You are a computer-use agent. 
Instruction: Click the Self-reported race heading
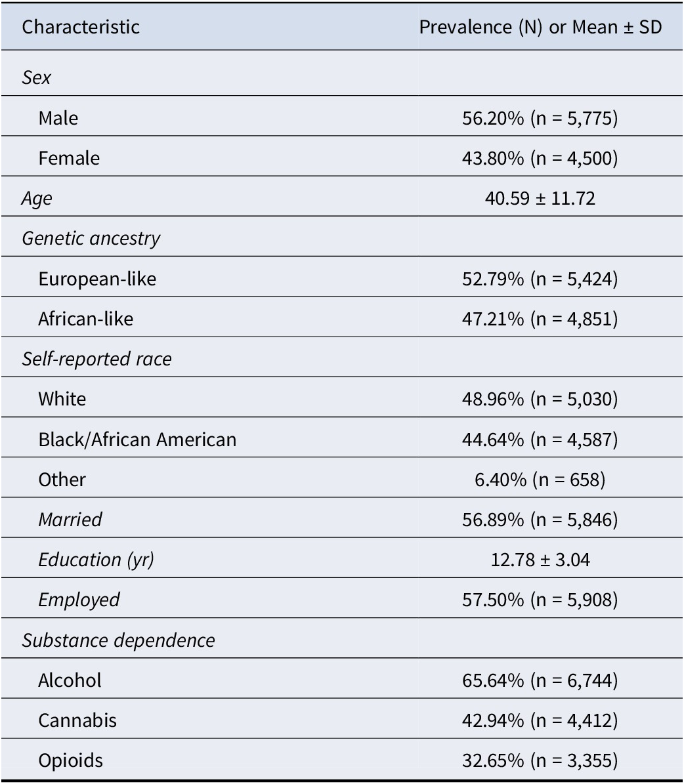tap(96, 359)
